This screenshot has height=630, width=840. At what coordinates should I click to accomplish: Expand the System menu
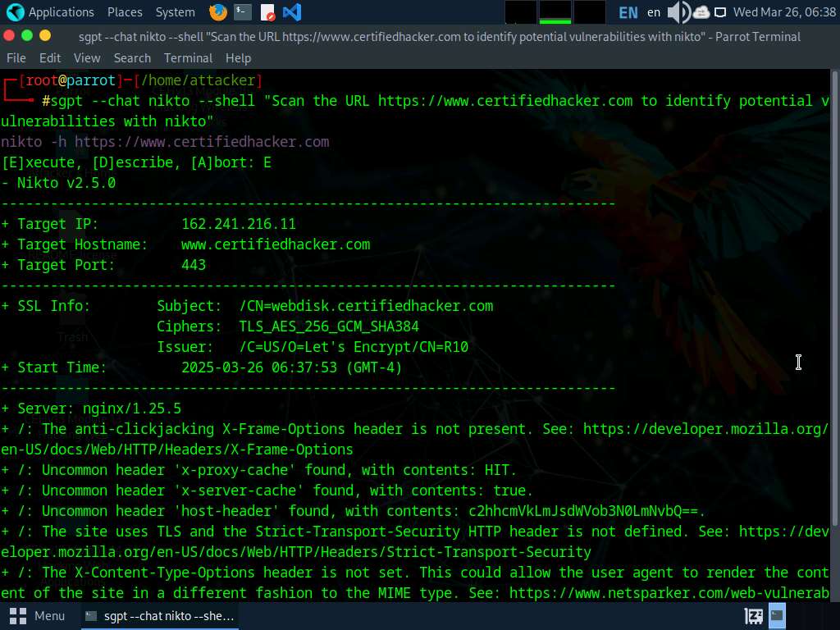tap(175, 12)
